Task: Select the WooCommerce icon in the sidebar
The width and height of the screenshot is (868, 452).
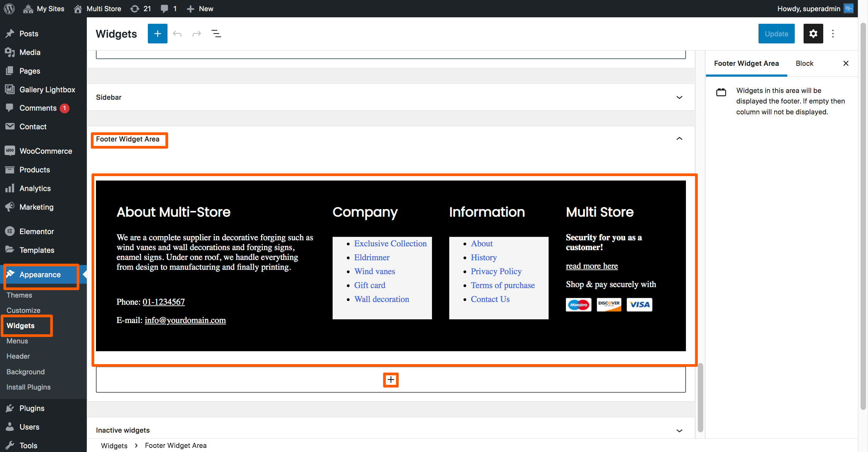Action: (x=10, y=151)
